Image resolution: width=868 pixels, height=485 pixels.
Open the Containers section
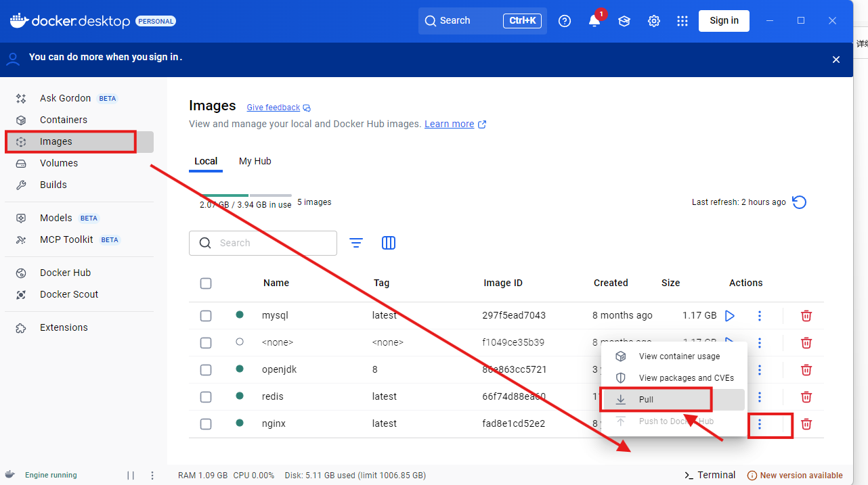tap(79, 120)
